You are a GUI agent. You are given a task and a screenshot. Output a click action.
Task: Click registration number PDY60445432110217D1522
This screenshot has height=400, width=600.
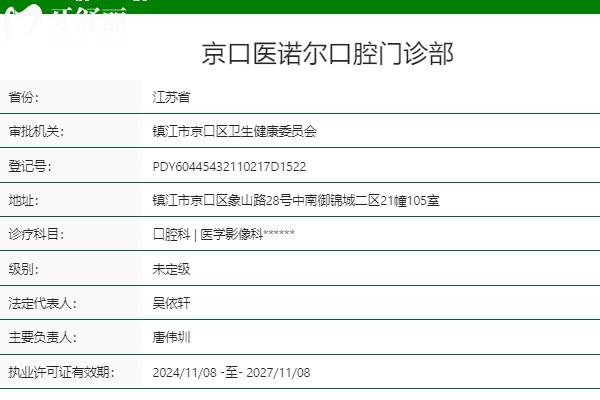pyautogui.click(x=229, y=167)
